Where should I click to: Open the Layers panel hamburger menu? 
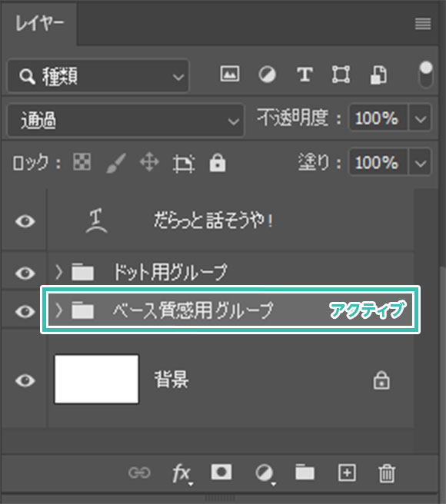[423, 24]
